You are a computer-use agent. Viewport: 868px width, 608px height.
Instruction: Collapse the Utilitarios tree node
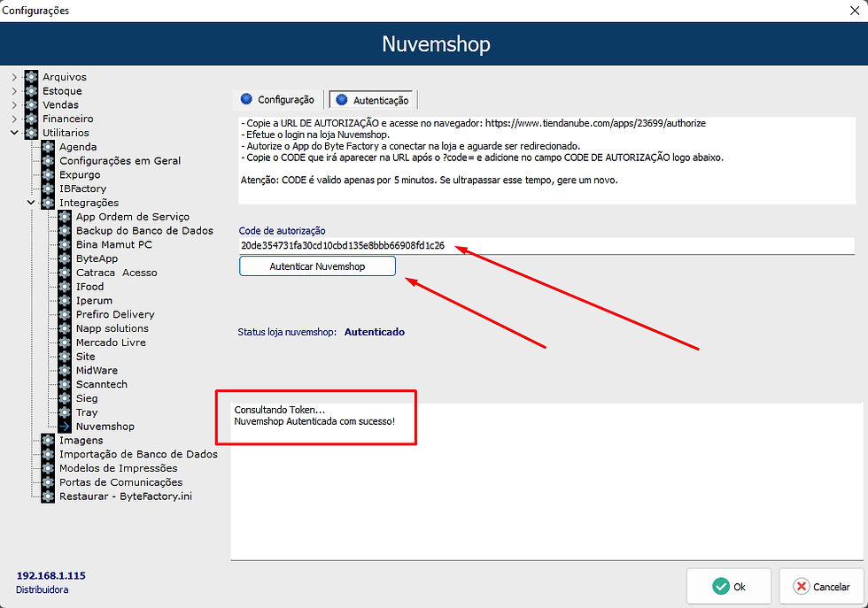(14, 133)
